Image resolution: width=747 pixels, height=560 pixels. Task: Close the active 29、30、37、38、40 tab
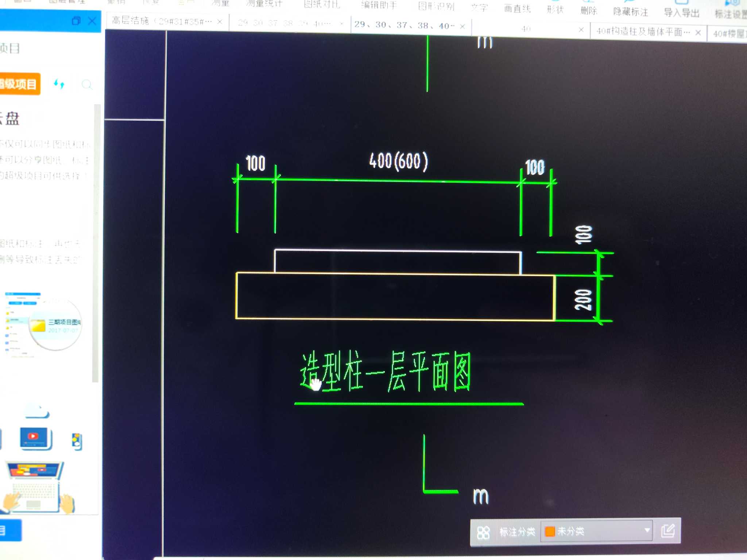tap(462, 26)
